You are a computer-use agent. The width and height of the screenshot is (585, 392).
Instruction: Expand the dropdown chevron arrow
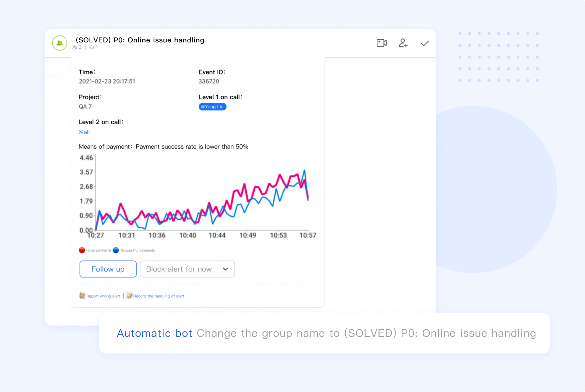coord(225,269)
